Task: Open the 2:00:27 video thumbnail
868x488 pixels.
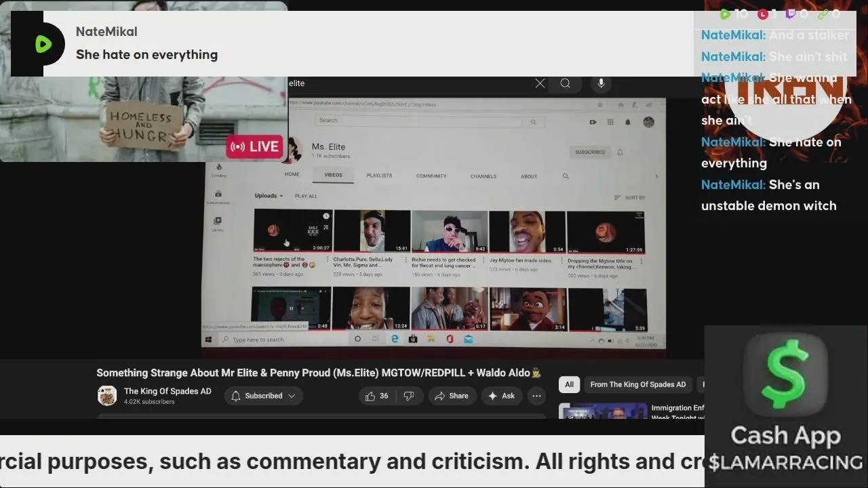Action: click(292, 231)
